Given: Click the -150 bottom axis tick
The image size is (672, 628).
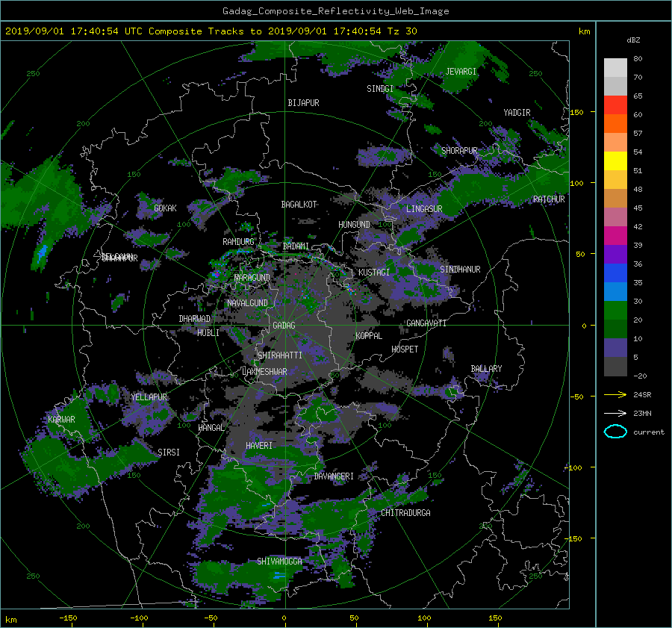Looking at the screenshot, I should [x=68, y=618].
